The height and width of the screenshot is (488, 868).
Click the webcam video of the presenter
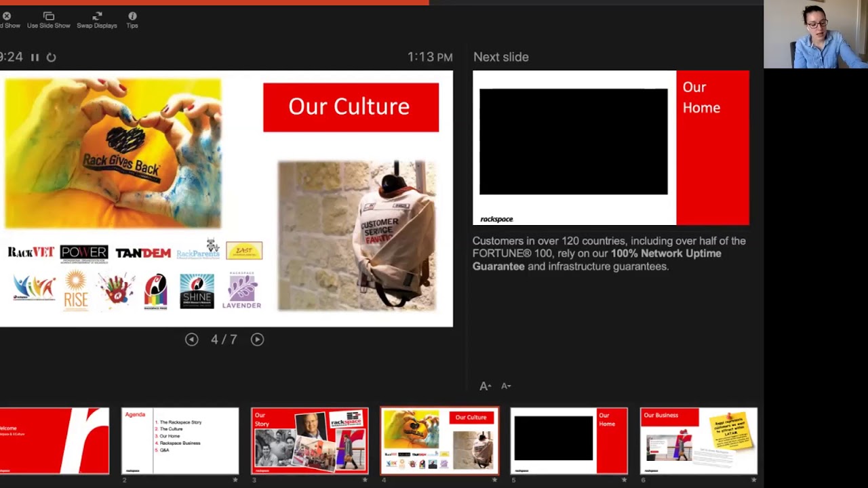point(816,35)
